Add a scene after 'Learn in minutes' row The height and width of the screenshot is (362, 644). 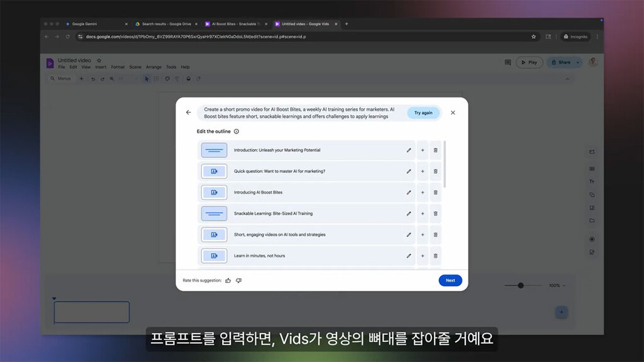click(x=423, y=256)
